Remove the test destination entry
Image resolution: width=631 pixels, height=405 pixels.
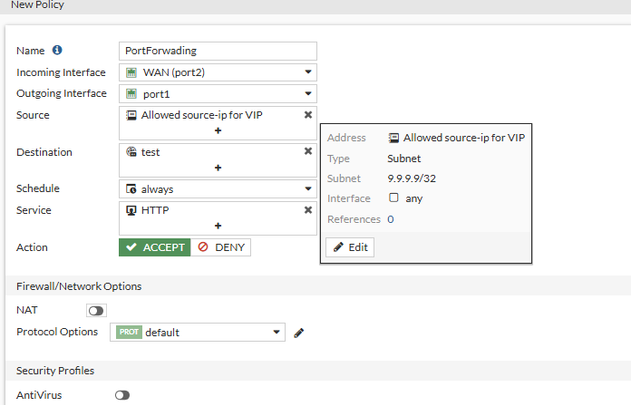pyautogui.click(x=308, y=152)
